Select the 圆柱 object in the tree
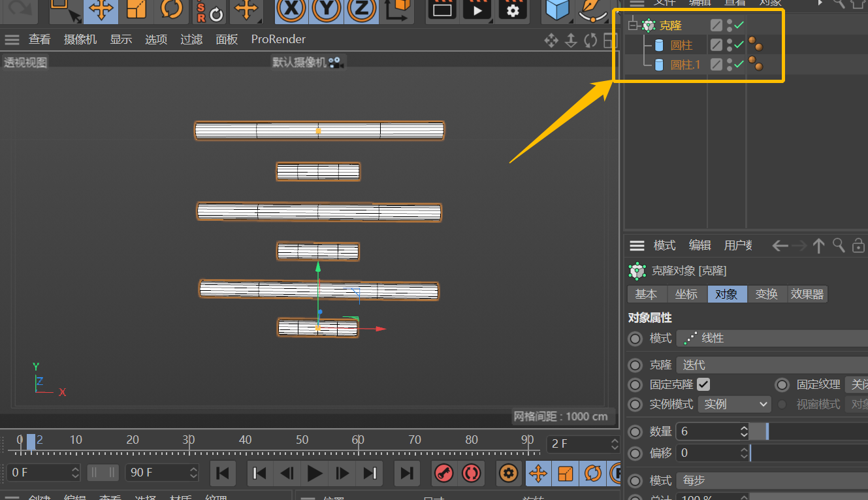Viewport: 868px width, 500px height. (x=681, y=45)
